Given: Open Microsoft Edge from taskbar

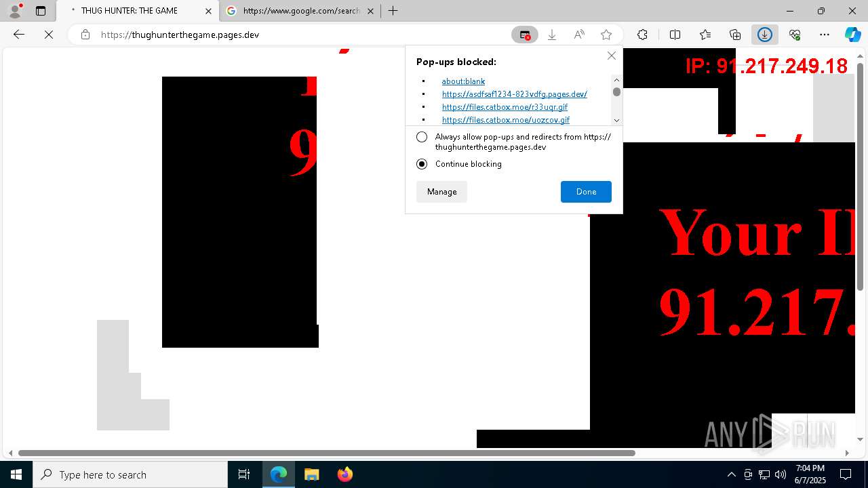Looking at the screenshot, I should pyautogui.click(x=279, y=474).
